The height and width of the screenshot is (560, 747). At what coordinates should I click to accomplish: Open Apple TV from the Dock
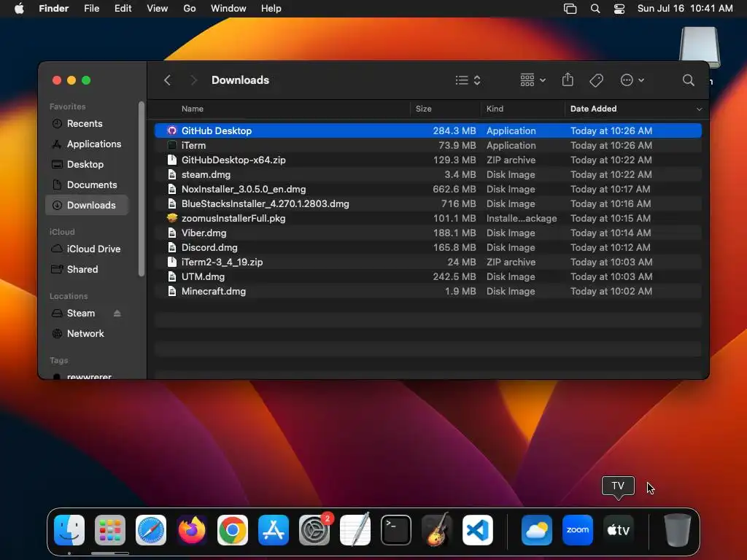tap(619, 530)
